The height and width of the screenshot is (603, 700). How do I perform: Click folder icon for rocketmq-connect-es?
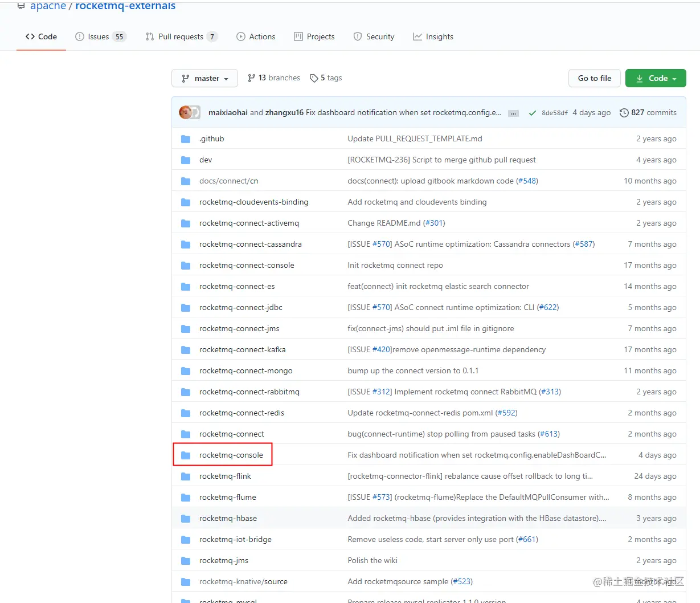[186, 287]
